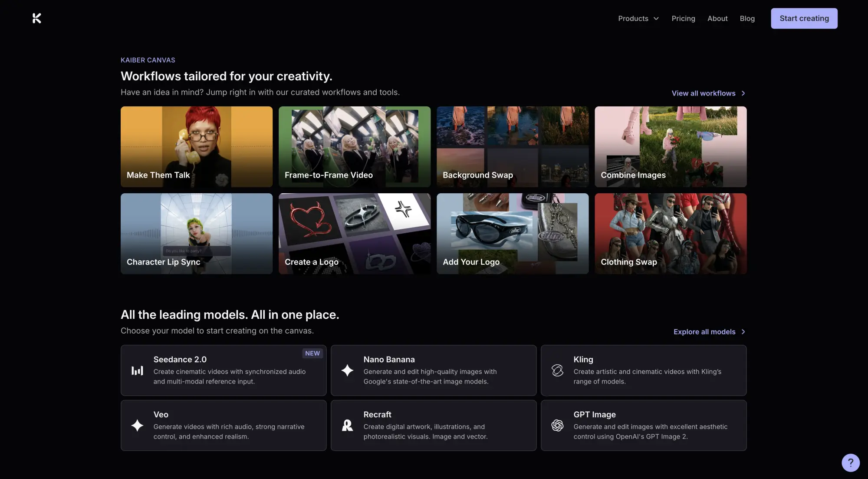Select the GPT Image model title

[594, 415]
